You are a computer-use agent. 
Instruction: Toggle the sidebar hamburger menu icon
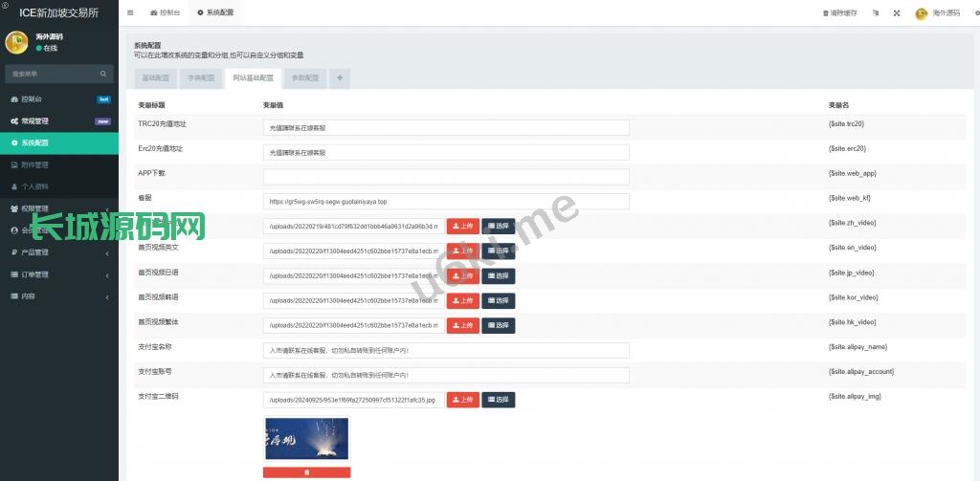click(130, 13)
